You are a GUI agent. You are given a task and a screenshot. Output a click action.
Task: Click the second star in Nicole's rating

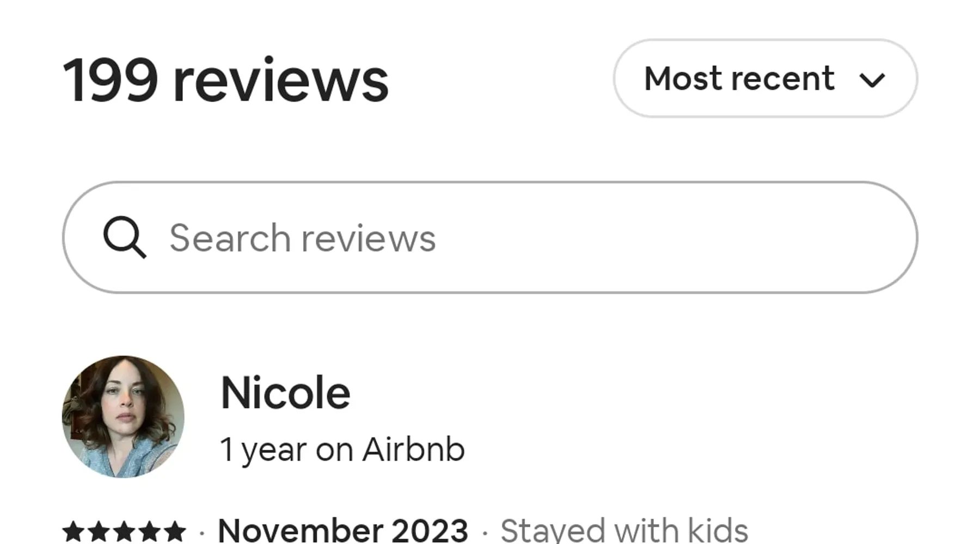coord(99,531)
